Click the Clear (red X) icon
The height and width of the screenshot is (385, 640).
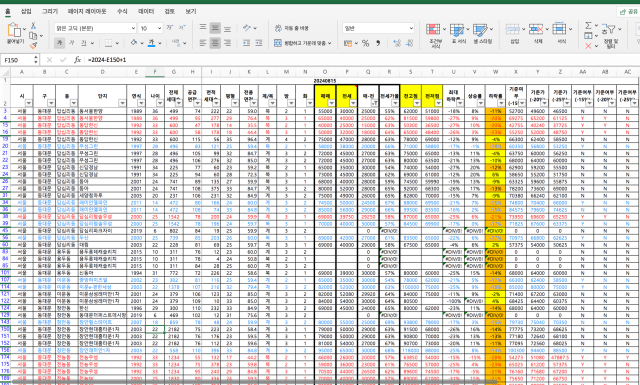point(588,46)
